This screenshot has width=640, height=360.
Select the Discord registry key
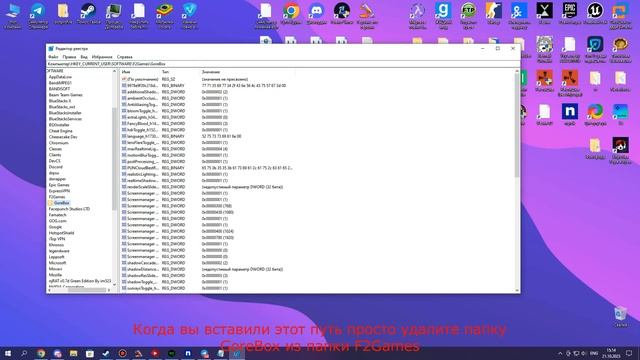pos(56,167)
